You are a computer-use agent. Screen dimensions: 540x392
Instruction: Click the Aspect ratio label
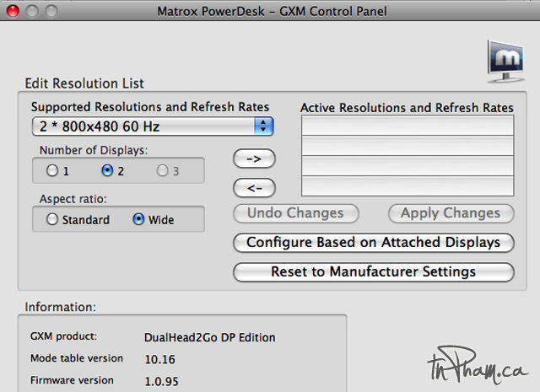click(x=73, y=199)
